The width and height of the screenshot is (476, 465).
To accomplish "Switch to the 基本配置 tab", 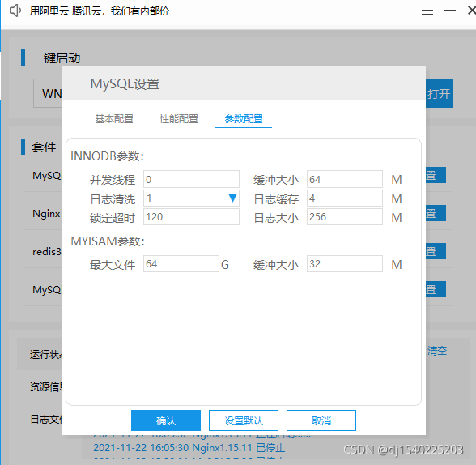I will pos(114,119).
